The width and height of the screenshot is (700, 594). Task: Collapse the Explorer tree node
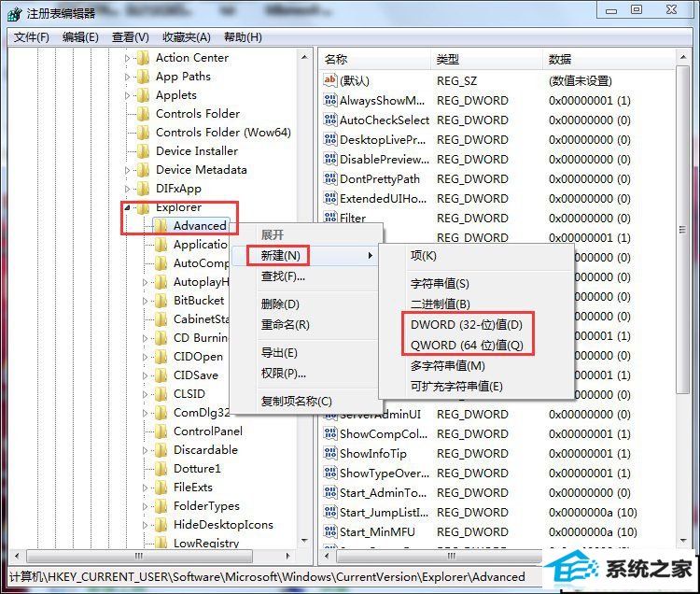[128, 207]
